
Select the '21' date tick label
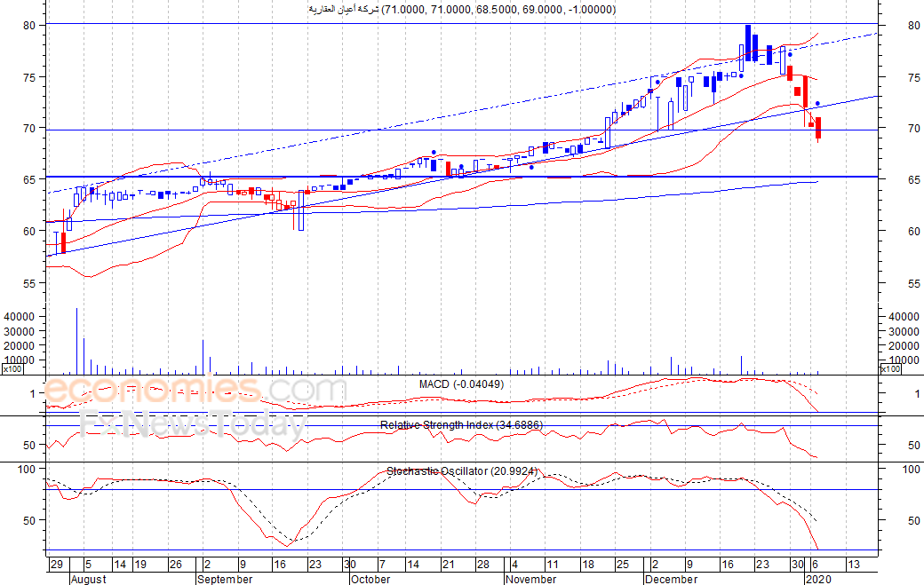[449, 565]
